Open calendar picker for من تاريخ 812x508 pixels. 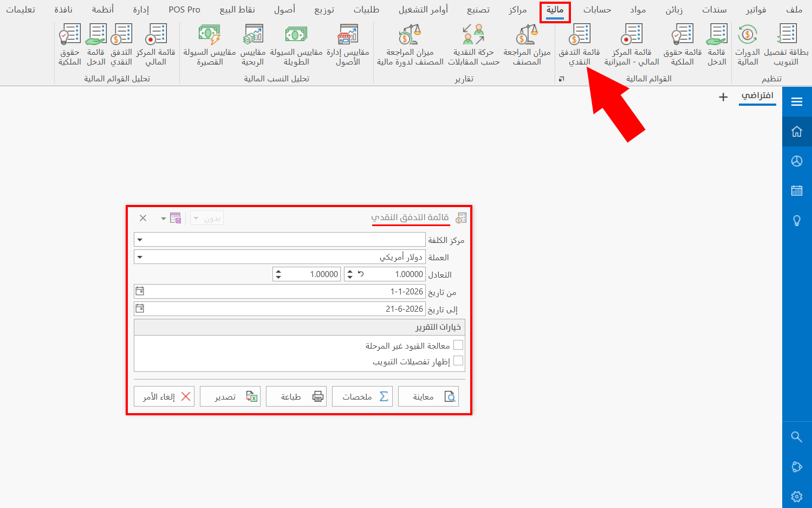[140, 291]
